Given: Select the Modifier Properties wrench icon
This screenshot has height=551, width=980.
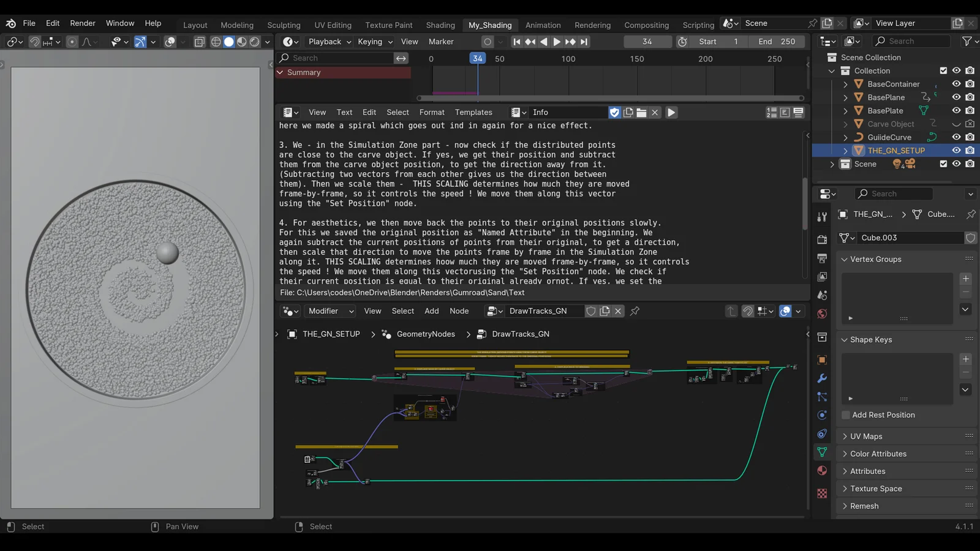Looking at the screenshot, I should click(x=822, y=379).
